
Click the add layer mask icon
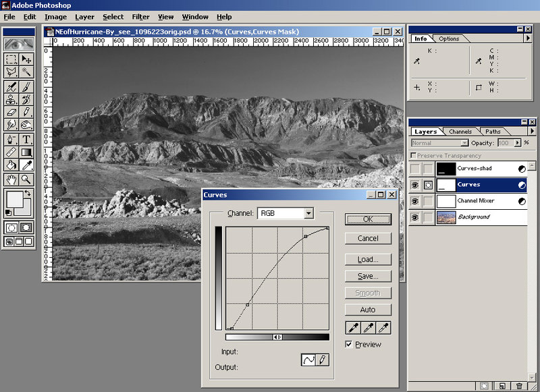484,386
